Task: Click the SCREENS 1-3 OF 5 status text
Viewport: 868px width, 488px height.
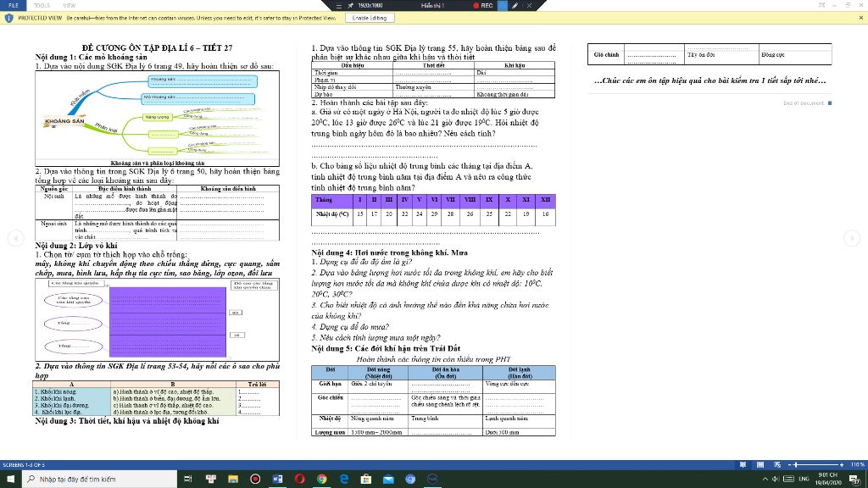Action: 24,465
